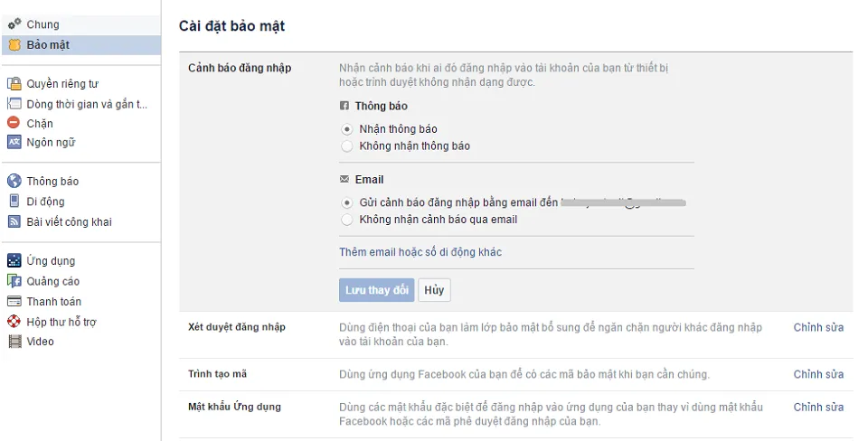Click the shield badge icon for Bảo mật

tap(14, 45)
